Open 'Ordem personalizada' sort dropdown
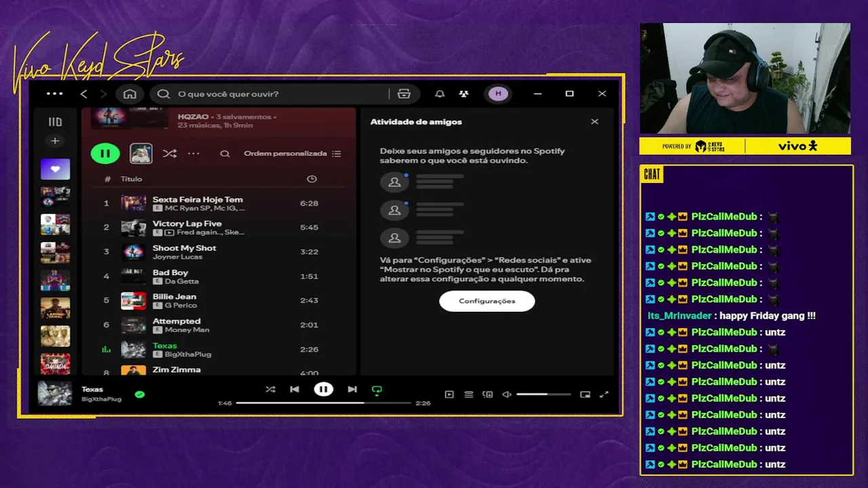The width and height of the screenshot is (868, 488). [292, 154]
